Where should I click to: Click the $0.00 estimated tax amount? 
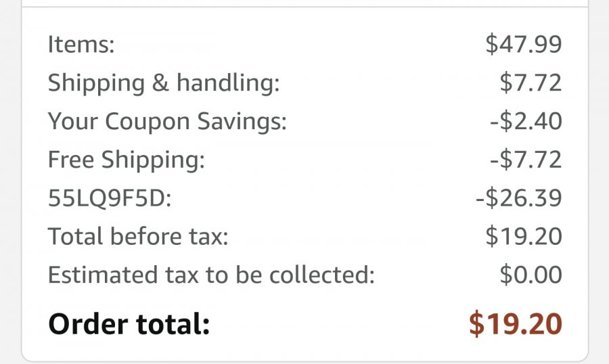(531, 274)
